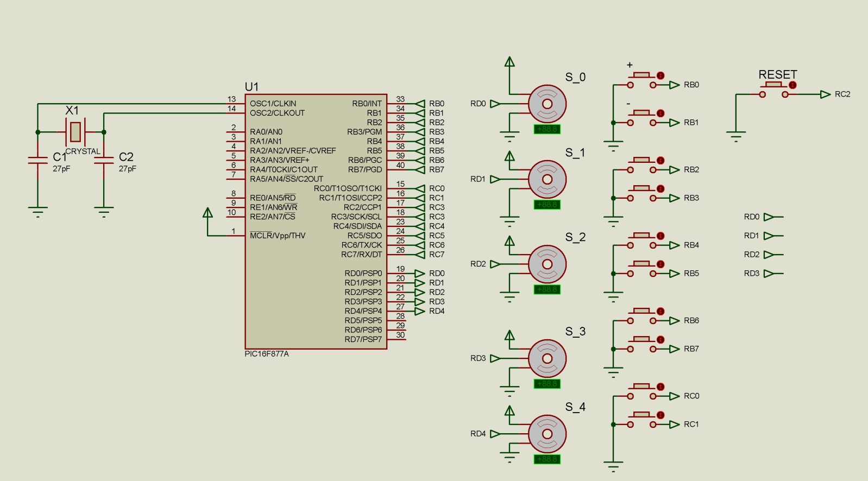Click the +88.8 readout under motor S_4
Viewport: 868px width, 481px height.
coord(547,459)
